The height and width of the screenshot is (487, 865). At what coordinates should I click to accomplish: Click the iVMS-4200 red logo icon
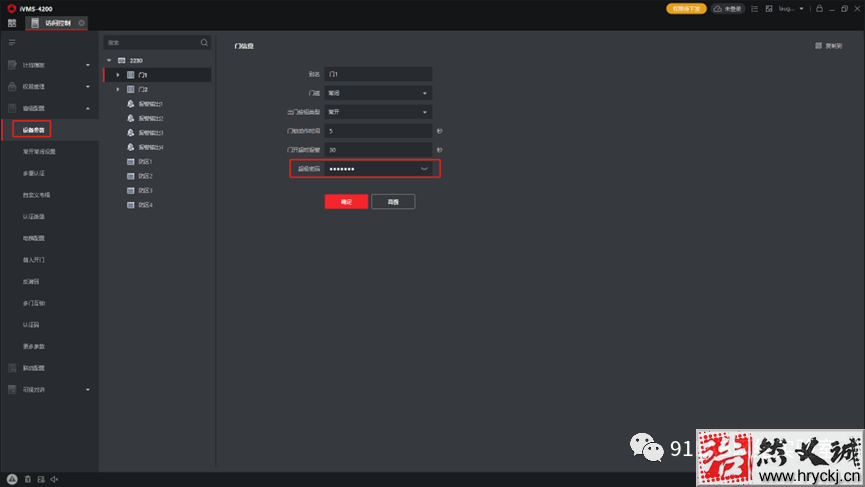[12, 8]
